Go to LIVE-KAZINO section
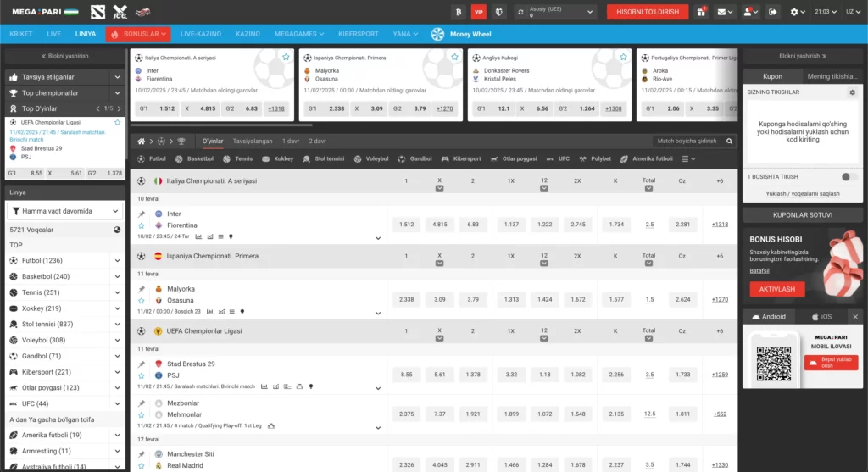 click(x=200, y=34)
